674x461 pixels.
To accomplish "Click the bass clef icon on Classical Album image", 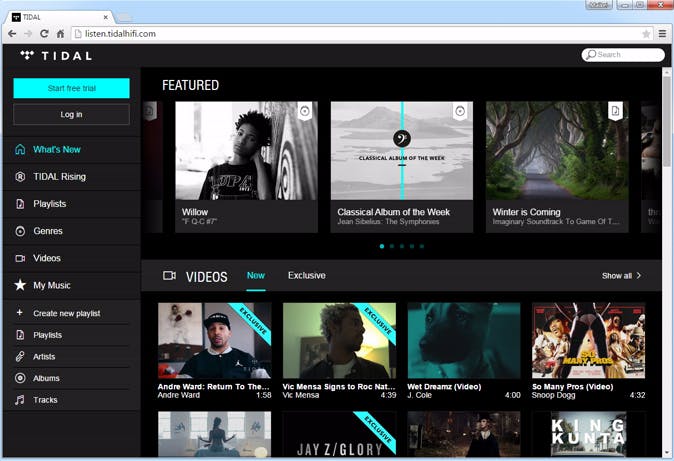I will [402, 138].
